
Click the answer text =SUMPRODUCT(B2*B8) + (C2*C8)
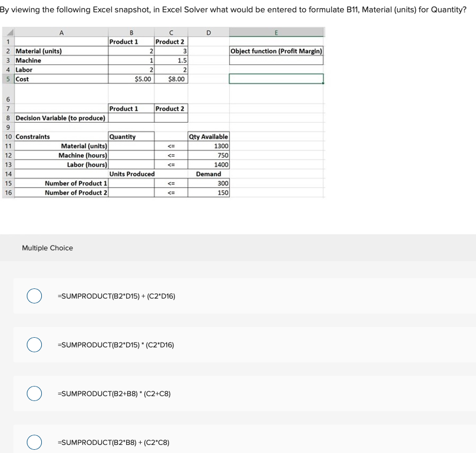click(114, 442)
